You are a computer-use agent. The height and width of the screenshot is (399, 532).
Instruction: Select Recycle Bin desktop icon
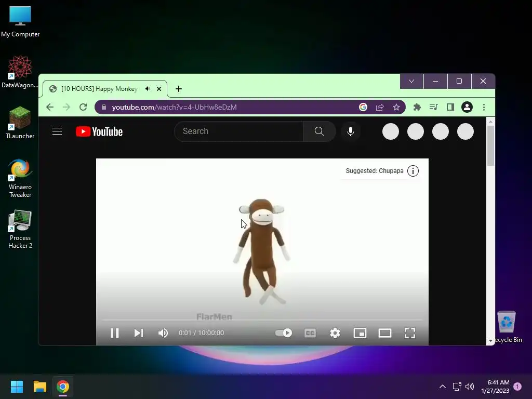click(x=507, y=327)
